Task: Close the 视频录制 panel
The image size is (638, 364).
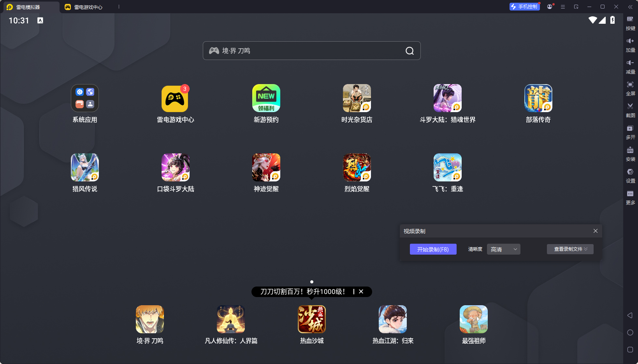Action: click(596, 231)
